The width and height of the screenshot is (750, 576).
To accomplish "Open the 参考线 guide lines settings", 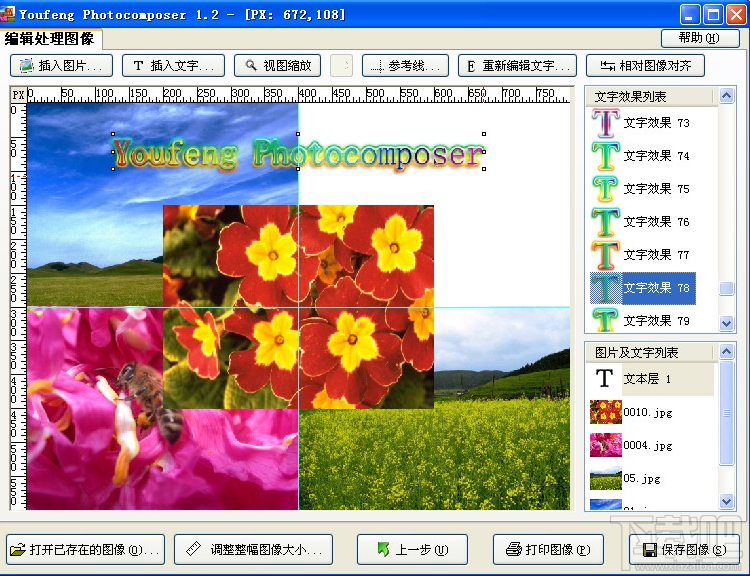I will point(405,66).
